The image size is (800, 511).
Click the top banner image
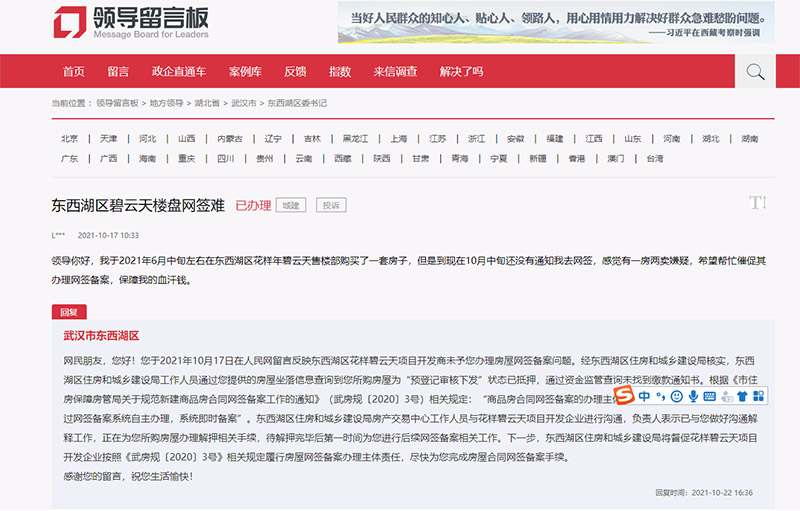click(x=557, y=22)
